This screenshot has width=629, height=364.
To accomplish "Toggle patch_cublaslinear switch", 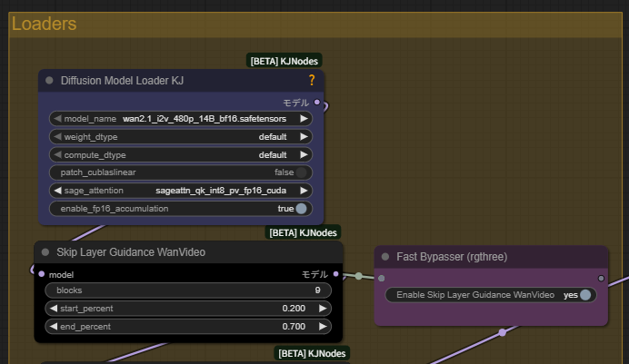I will (301, 172).
